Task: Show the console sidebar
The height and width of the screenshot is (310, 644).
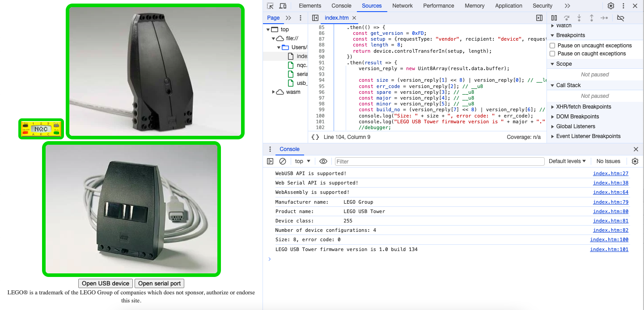Action: (x=270, y=161)
